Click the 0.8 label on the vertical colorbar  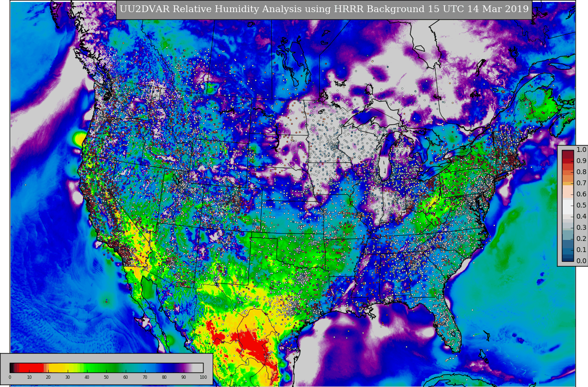point(581,172)
